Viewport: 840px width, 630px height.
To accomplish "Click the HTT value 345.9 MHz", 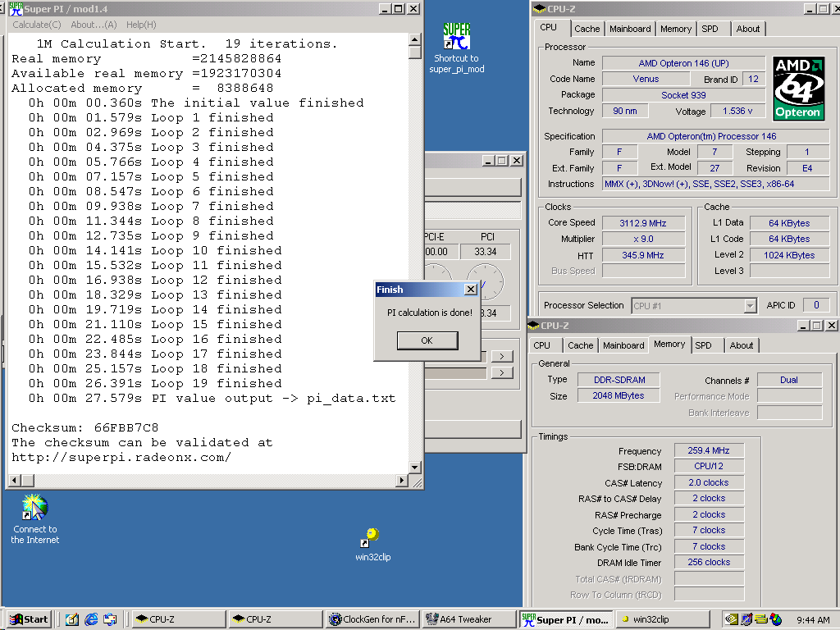I will point(643,255).
